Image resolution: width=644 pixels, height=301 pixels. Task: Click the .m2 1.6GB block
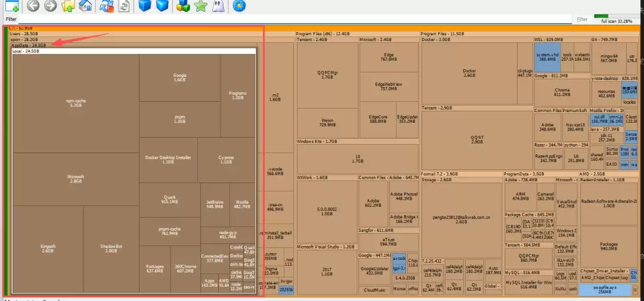275,97
